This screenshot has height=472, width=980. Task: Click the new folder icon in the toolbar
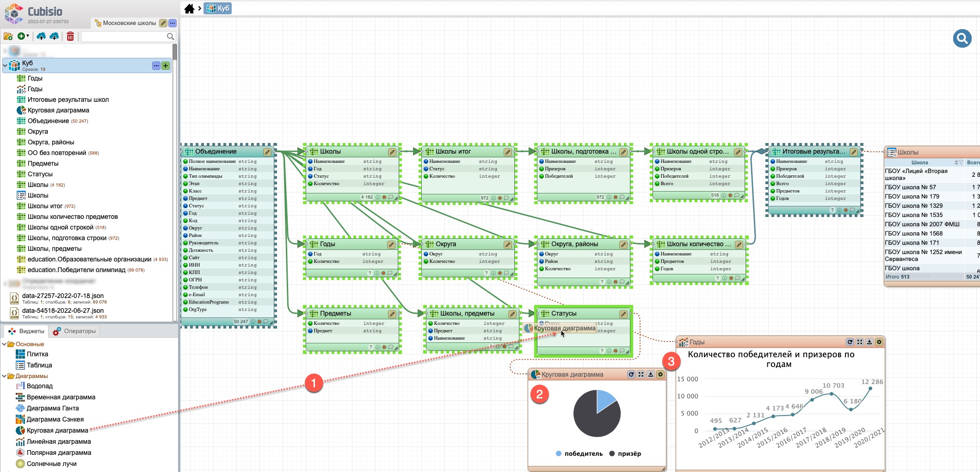tap(8, 36)
